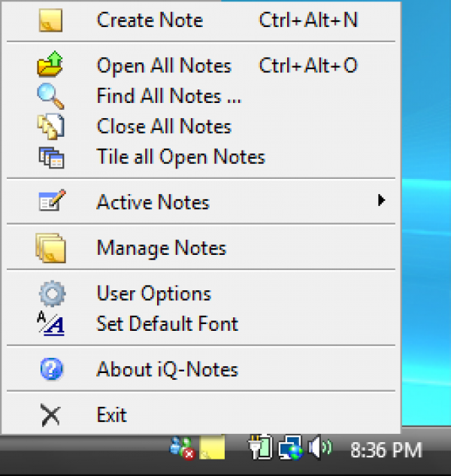Click the 8:36 PM taskbar clock
This screenshot has width=451, height=476.
tap(386, 450)
